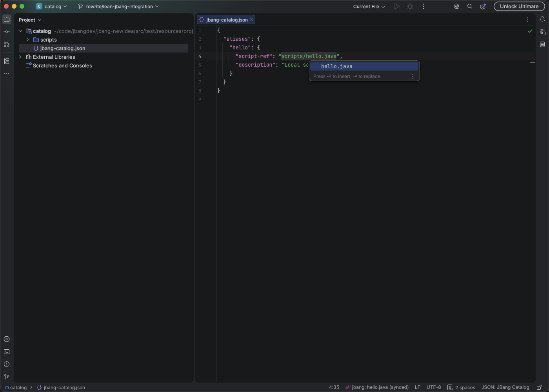Open Notifications bell icon

pyautogui.click(x=542, y=19)
